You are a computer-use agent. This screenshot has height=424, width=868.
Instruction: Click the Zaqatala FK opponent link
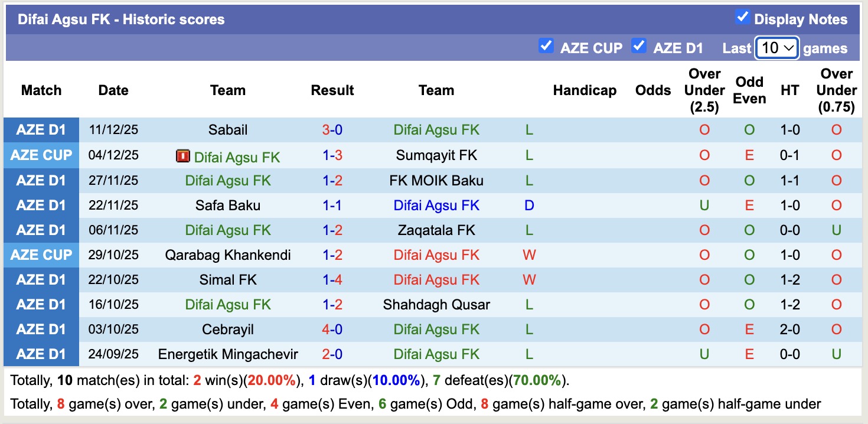pyautogui.click(x=436, y=230)
